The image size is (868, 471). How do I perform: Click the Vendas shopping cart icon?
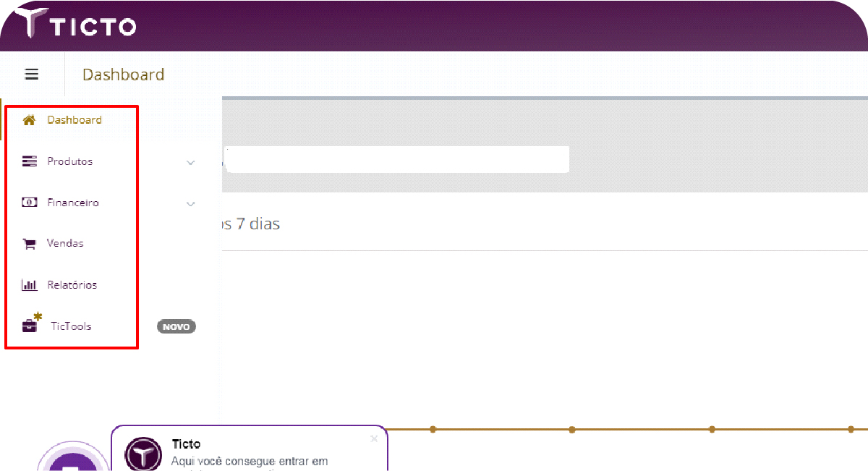tap(30, 244)
